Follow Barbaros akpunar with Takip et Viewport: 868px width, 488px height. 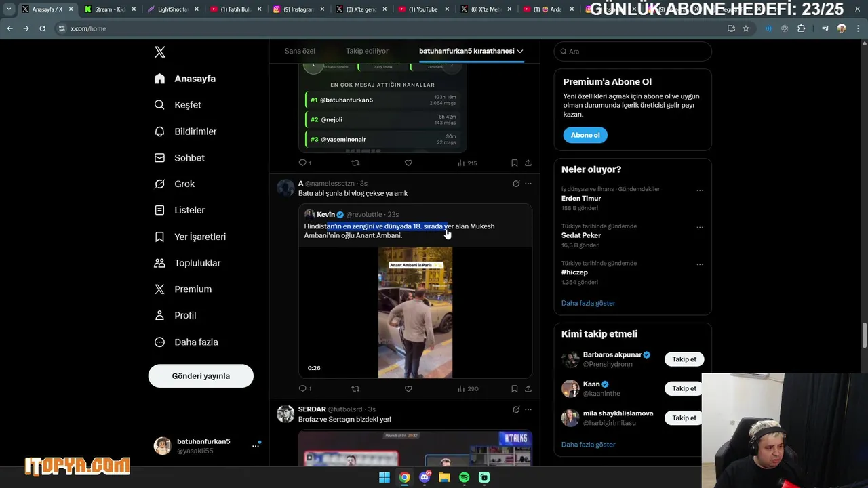684,359
